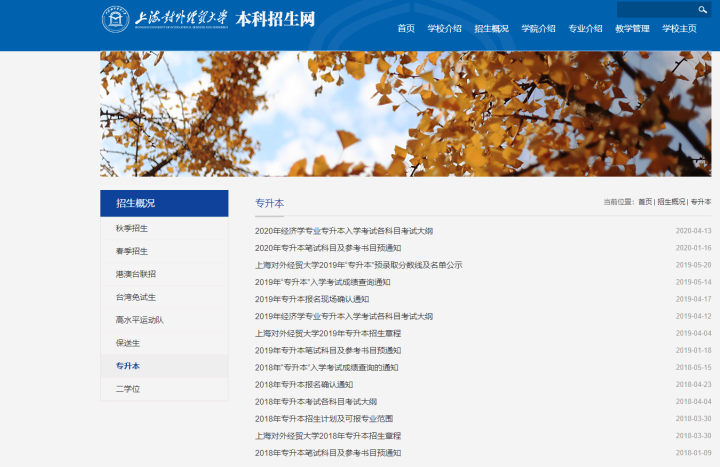
Task: Click the 招生概况 breadcrumb link
Action: 671,202
